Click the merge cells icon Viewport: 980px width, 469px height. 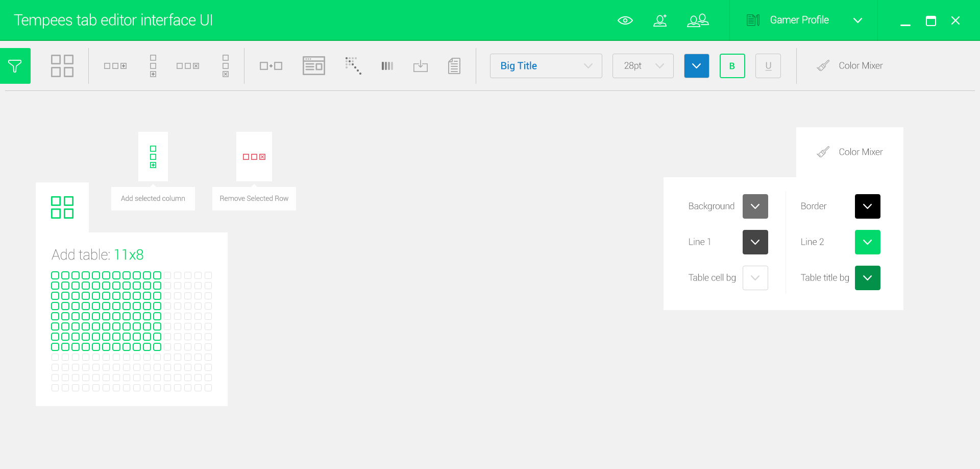[271, 66]
